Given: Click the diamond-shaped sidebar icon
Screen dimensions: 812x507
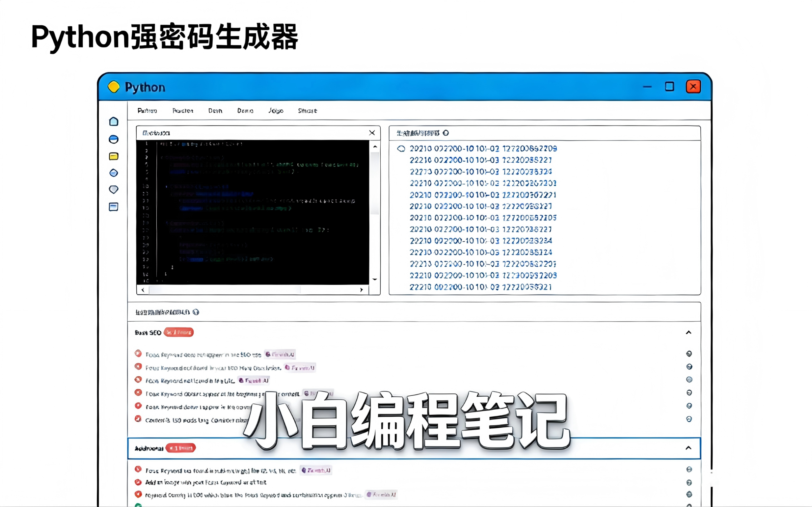Looking at the screenshot, I should [114, 173].
